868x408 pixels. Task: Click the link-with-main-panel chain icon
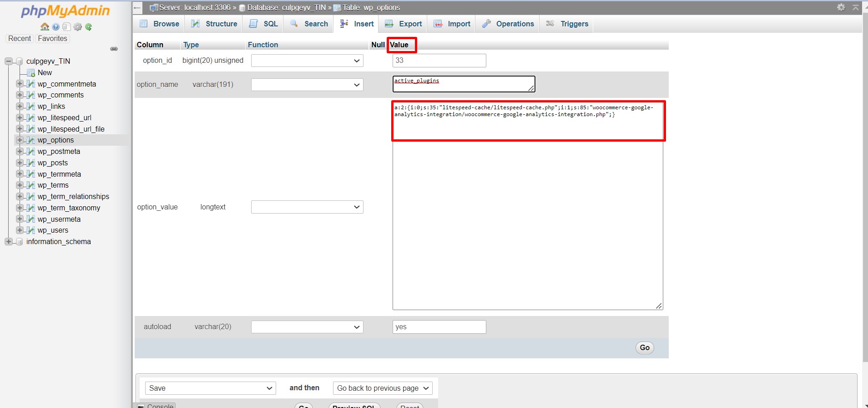pos(114,49)
